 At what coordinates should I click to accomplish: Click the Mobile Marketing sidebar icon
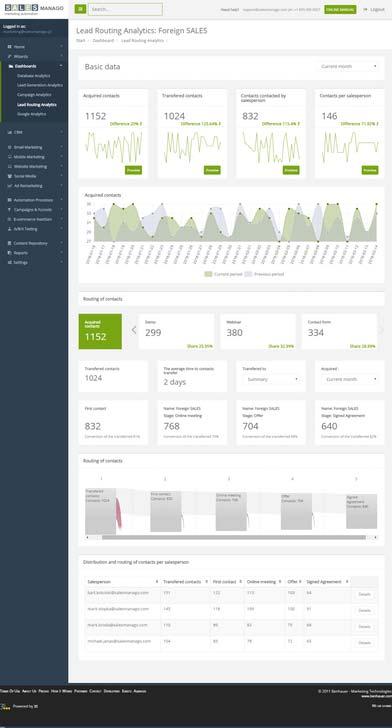point(10,157)
